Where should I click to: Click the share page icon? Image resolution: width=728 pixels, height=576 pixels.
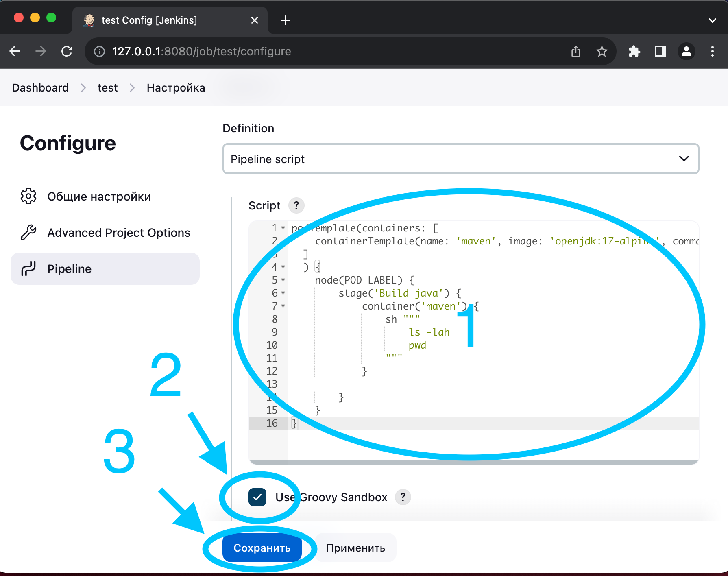pos(575,52)
